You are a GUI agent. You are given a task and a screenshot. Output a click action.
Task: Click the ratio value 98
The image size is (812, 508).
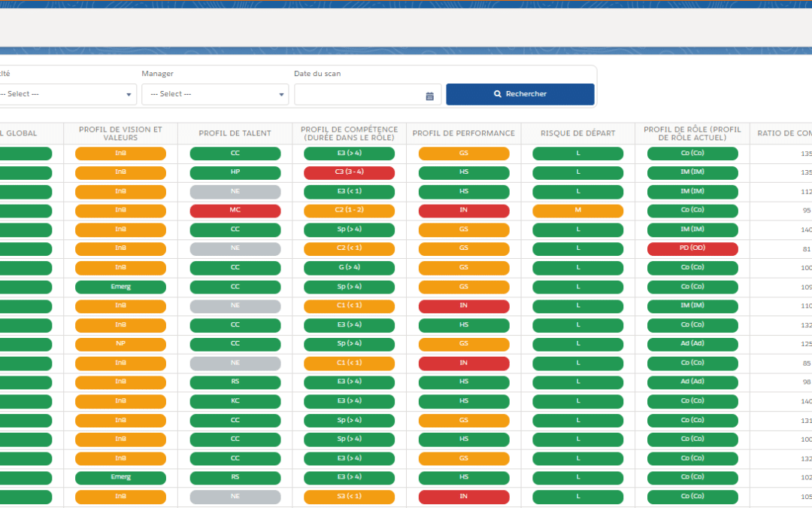click(807, 382)
